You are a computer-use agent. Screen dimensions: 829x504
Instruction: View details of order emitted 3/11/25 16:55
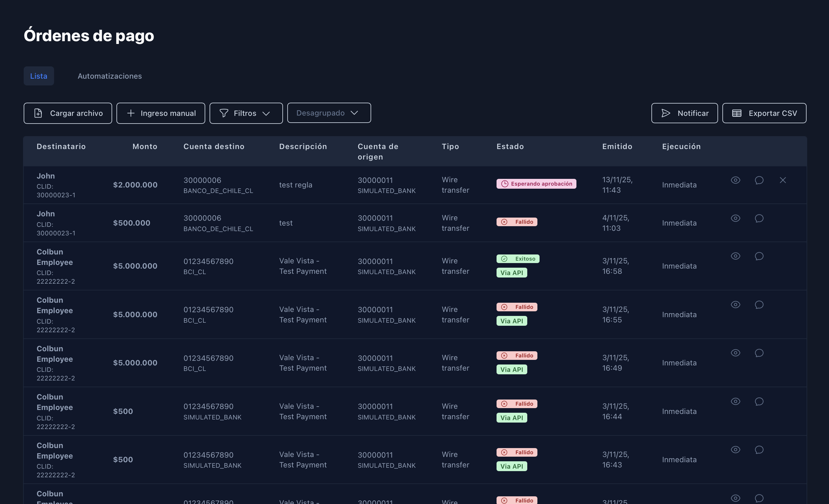(736, 305)
